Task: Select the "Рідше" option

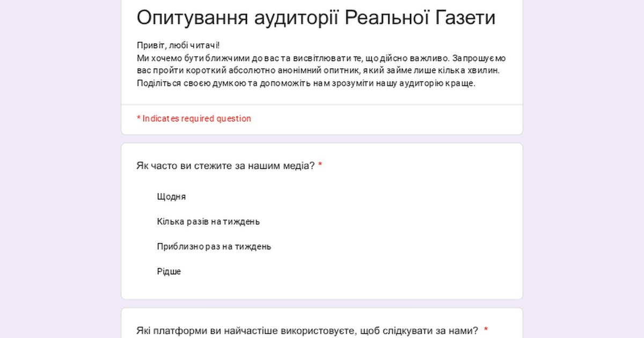Action: 169,271
